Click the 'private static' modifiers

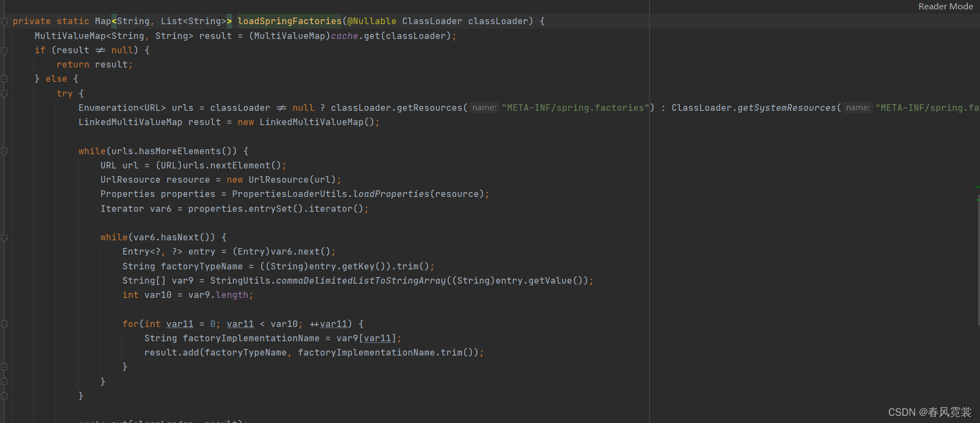pyautogui.click(x=51, y=21)
